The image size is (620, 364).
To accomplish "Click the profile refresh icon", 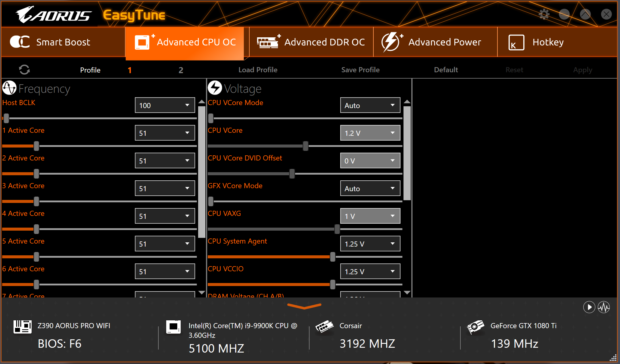I will (24, 70).
